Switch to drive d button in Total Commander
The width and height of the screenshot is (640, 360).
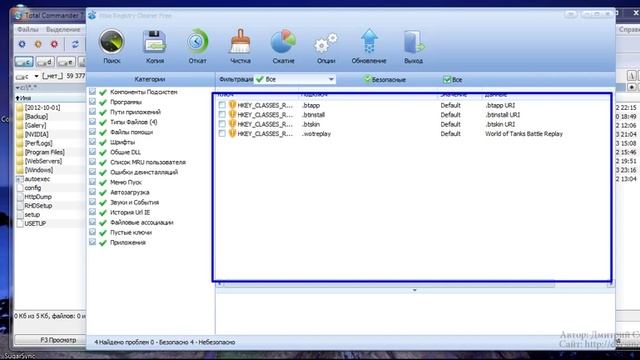click(x=45, y=62)
